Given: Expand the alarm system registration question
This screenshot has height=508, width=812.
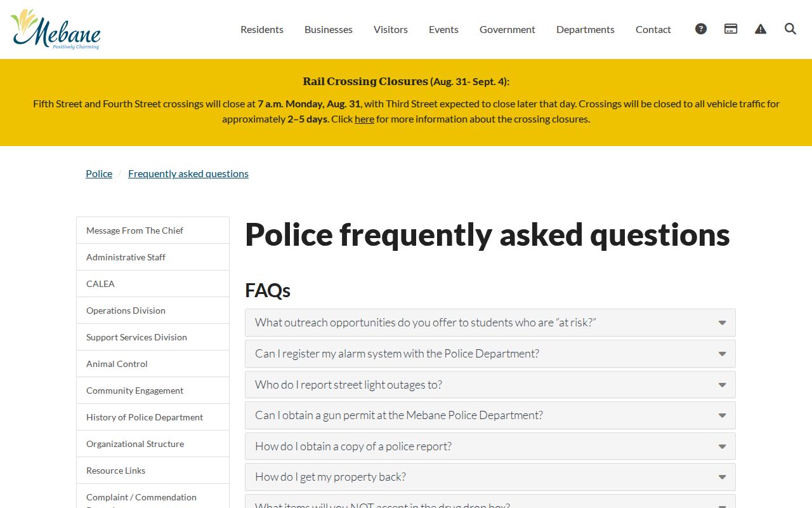Looking at the screenshot, I should click(x=490, y=354).
